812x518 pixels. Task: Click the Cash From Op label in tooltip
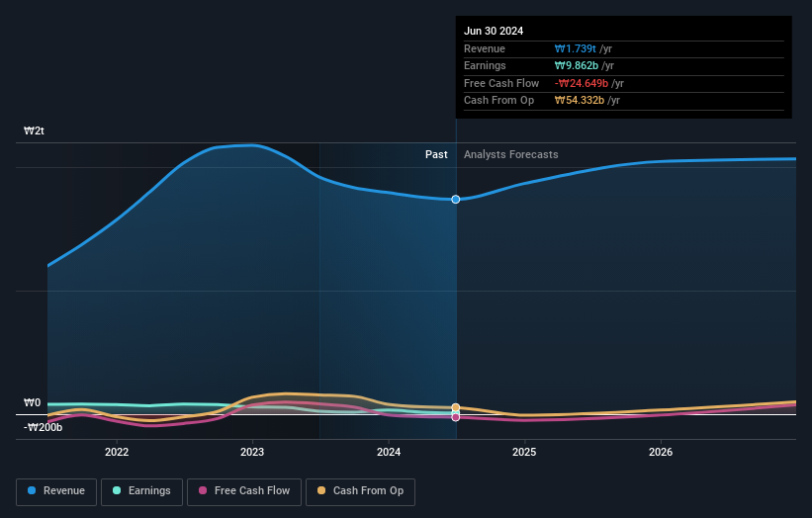(498, 101)
